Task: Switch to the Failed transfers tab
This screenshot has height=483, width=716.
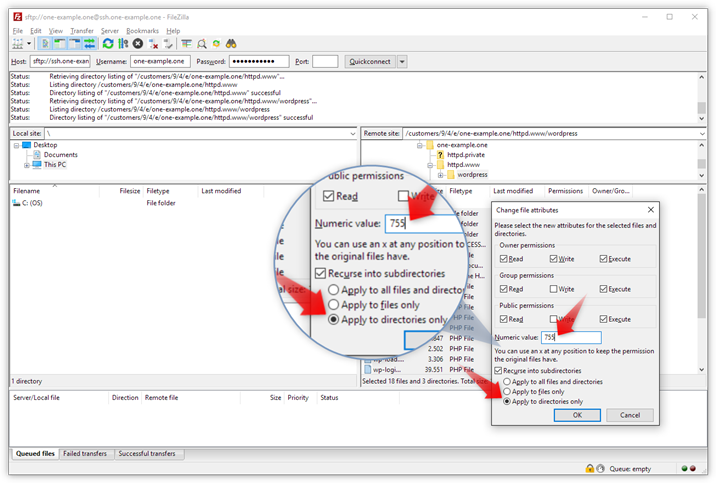Action: click(85, 454)
